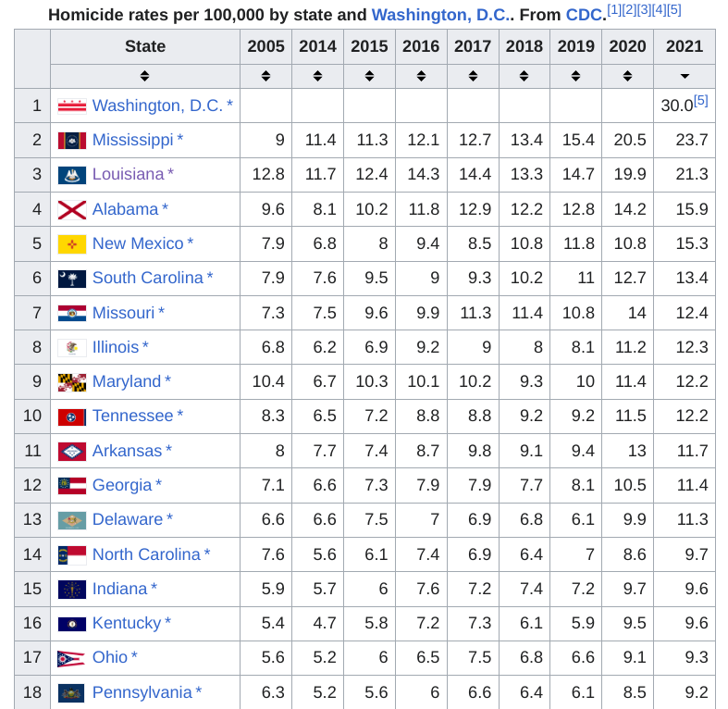The width and height of the screenshot is (728, 709).
Task: Open the Georgia state link
Action: pyautogui.click(x=122, y=486)
